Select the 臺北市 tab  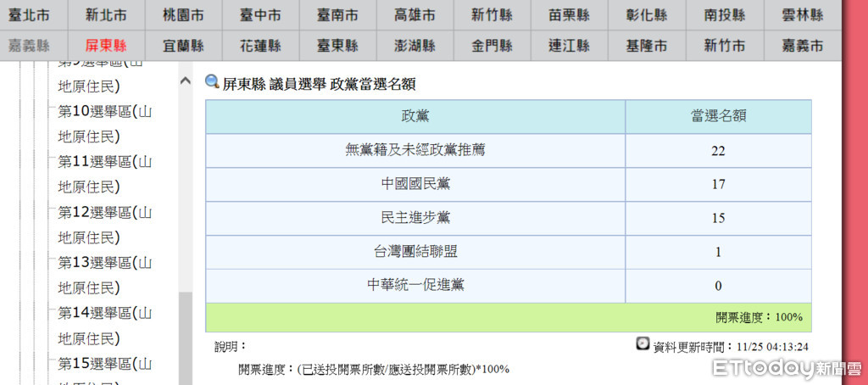pos(29,15)
